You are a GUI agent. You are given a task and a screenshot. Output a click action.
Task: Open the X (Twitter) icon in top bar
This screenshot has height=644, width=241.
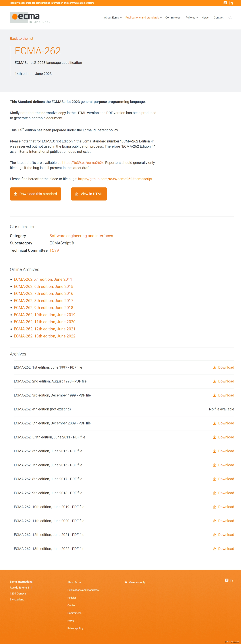pos(225,3)
